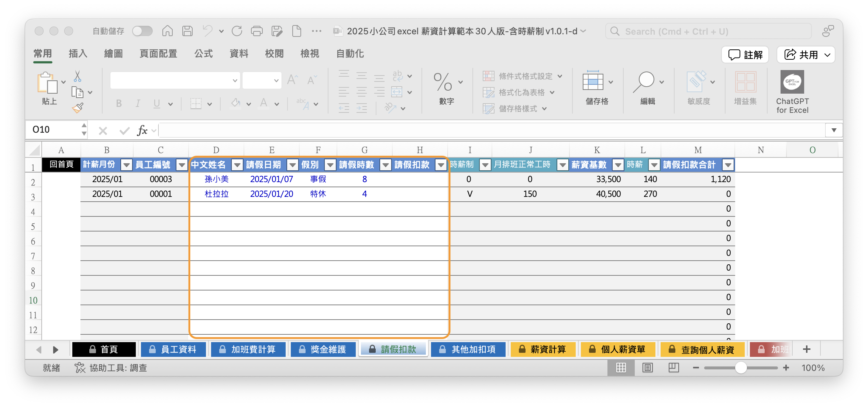The width and height of the screenshot is (868, 407).
Task: Click the Format Painter brush icon
Action: (77, 108)
